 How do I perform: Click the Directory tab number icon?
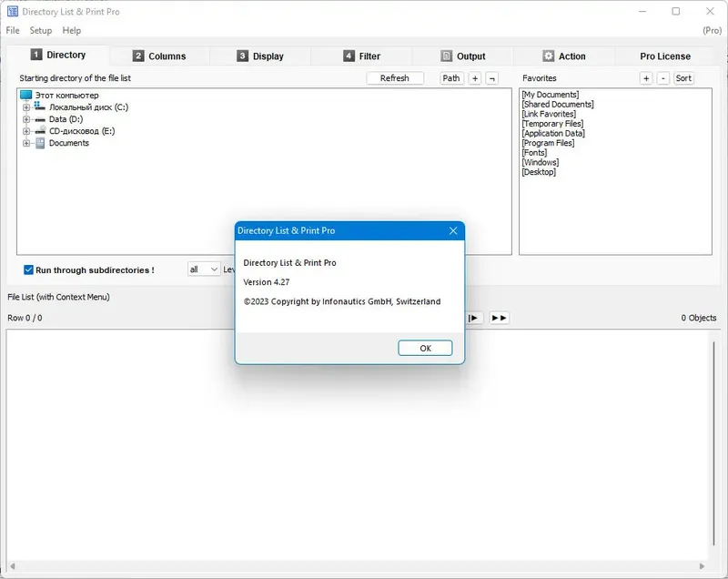(36, 55)
